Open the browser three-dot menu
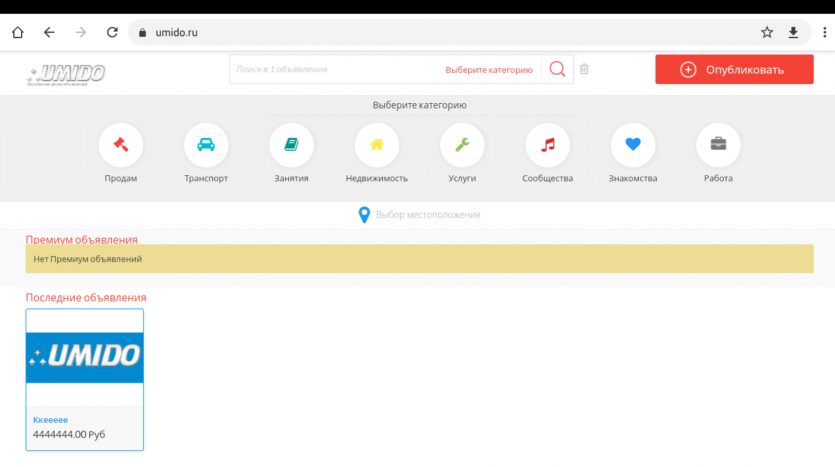835x467 pixels. pyautogui.click(x=824, y=32)
